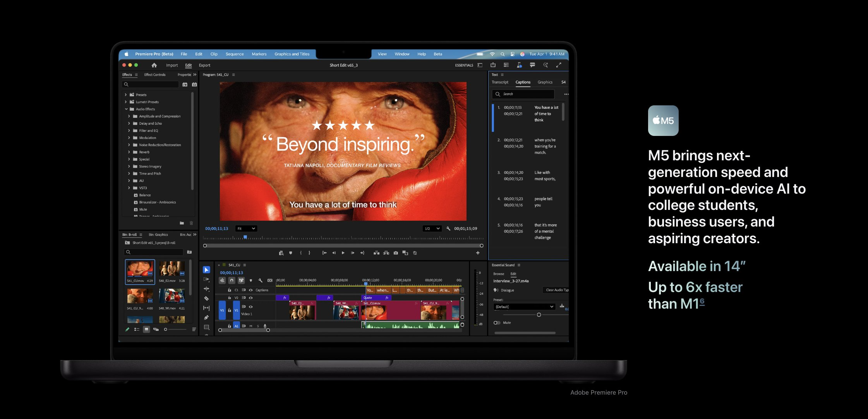868x419 pixels.
Task: Toggle the Captions track visibility eye
Action: coord(251,290)
